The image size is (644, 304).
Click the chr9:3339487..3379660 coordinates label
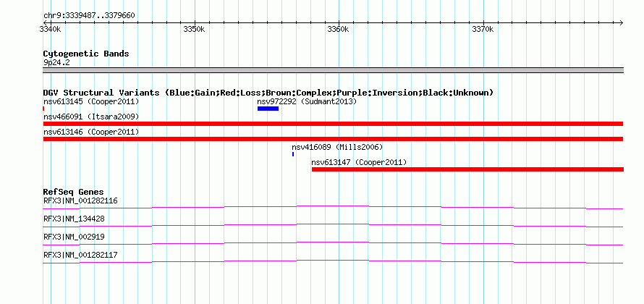point(89,16)
